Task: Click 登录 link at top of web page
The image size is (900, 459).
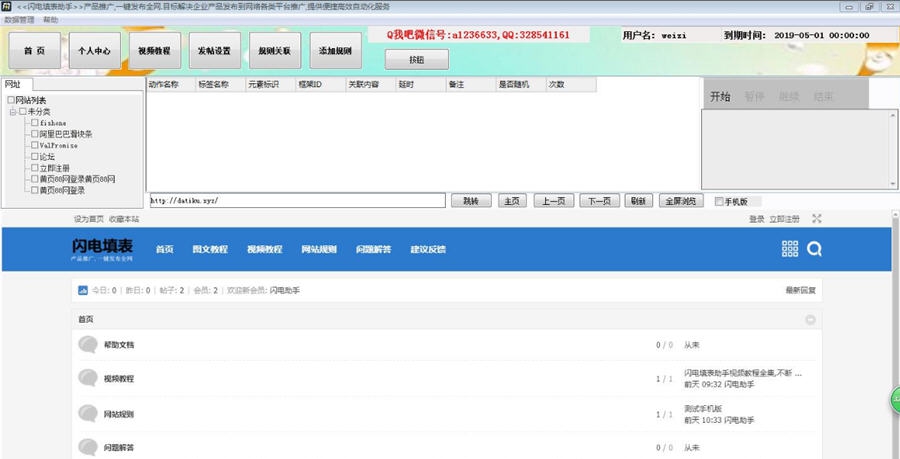Action: [x=757, y=219]
